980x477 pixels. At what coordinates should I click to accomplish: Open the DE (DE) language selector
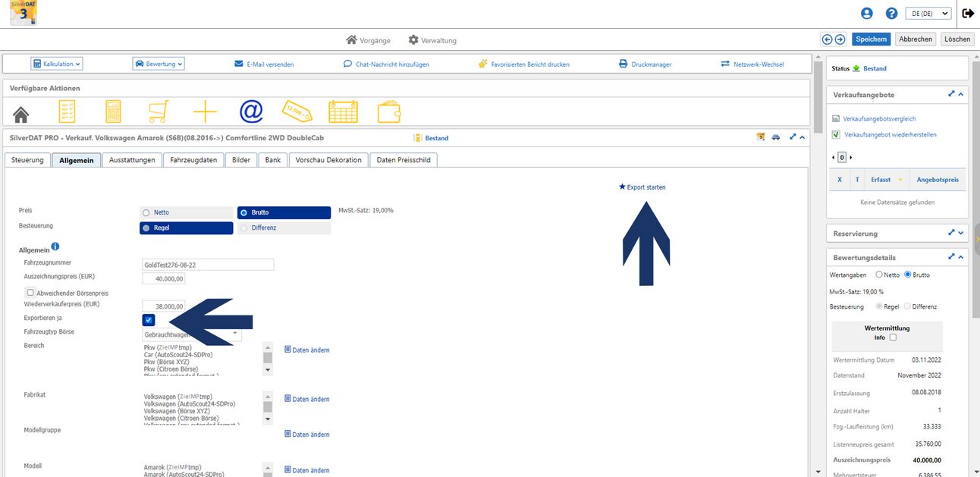tap(930, 14)
